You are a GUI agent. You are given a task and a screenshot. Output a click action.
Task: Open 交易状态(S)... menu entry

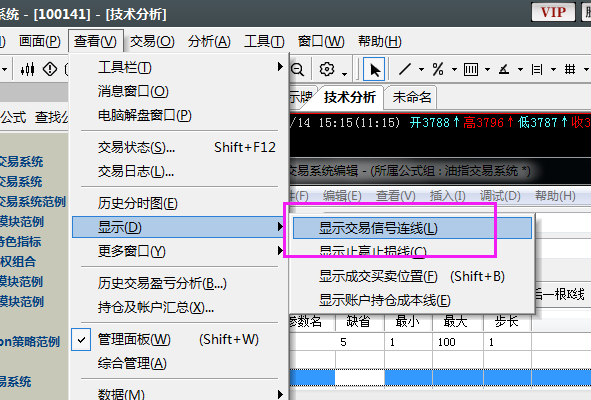(x=180, y=147)
